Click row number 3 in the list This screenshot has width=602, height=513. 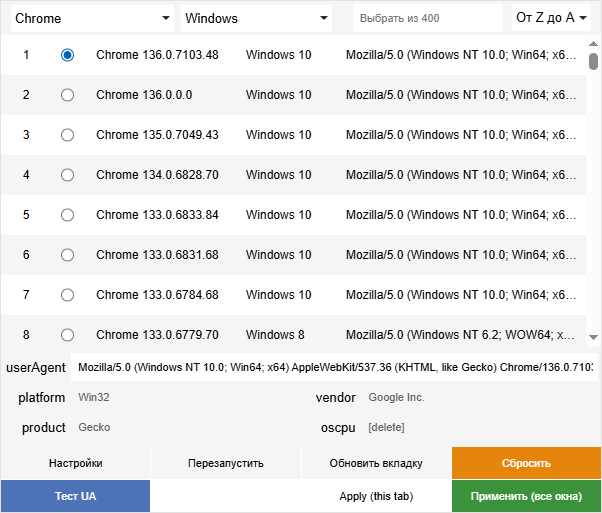pos(26,135)
